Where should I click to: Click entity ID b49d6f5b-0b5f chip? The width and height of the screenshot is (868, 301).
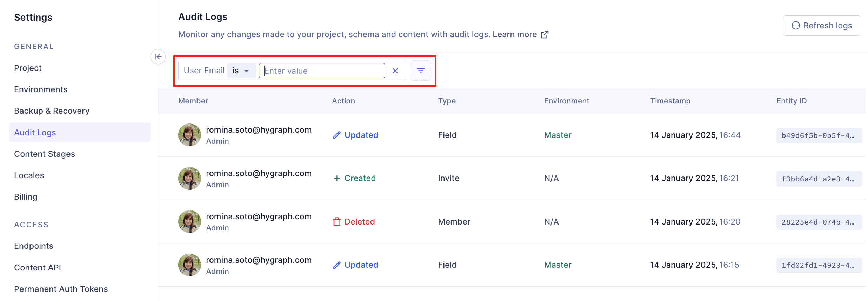coord(819,136)
